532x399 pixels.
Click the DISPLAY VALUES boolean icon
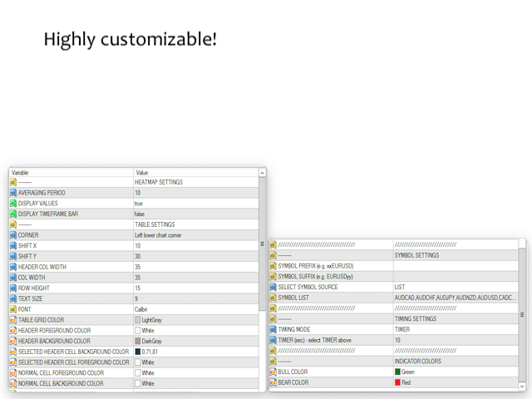(13, 204)
